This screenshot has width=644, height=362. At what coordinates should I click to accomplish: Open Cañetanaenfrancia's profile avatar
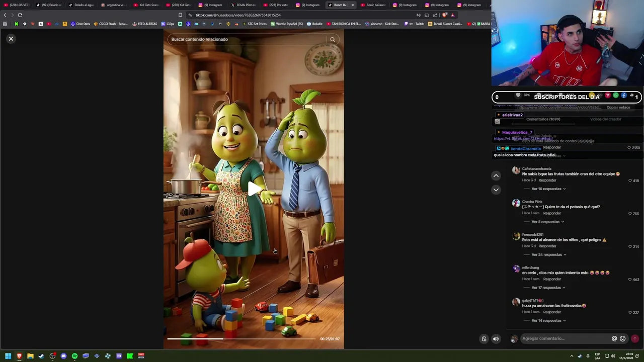(516, 170)
